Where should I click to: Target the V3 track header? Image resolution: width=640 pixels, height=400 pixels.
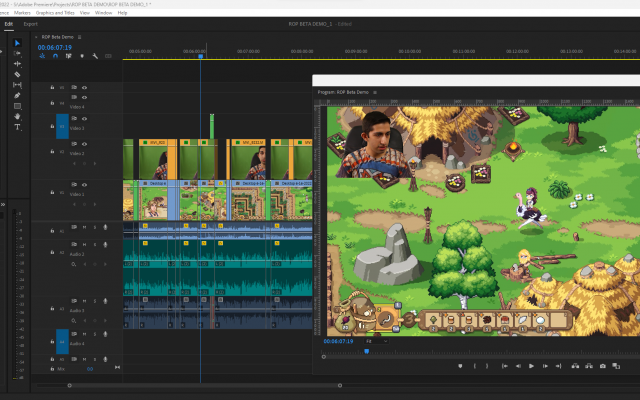(x=62, y=127)
